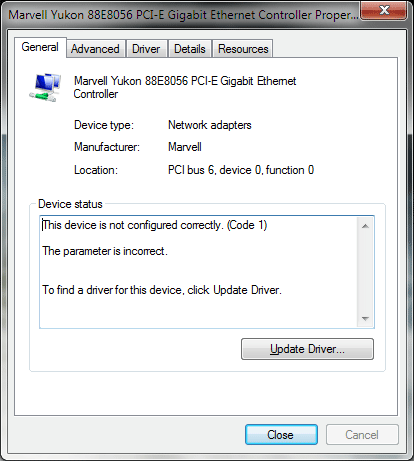Click the Close button at the bottom
This screenshot has width=414, height=461.
point(281,435)
